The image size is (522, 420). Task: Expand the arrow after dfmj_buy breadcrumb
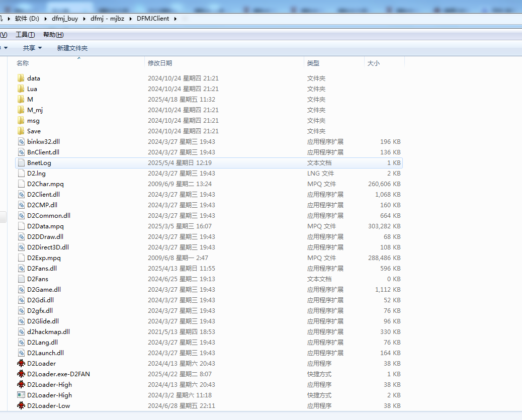pos(84,19)
